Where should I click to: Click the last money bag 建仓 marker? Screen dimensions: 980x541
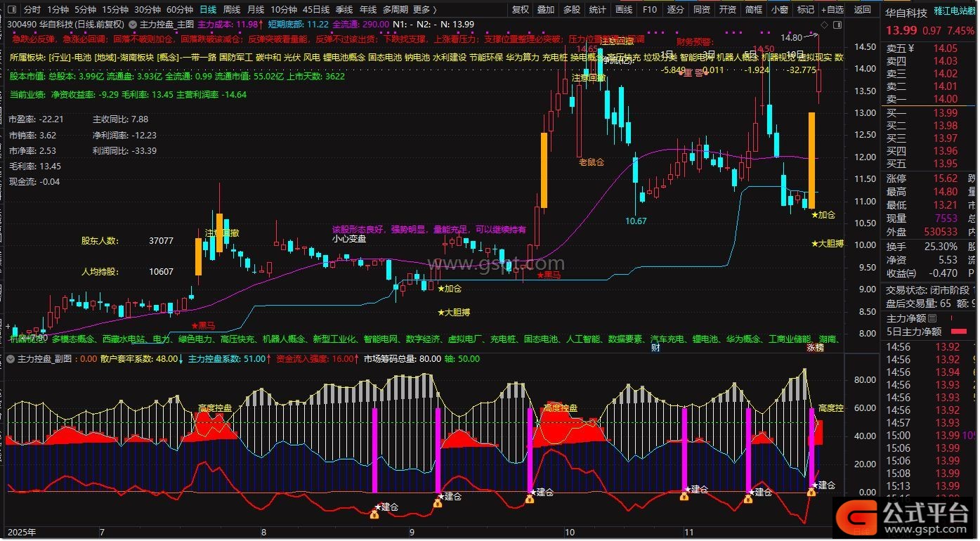[811, 493]
